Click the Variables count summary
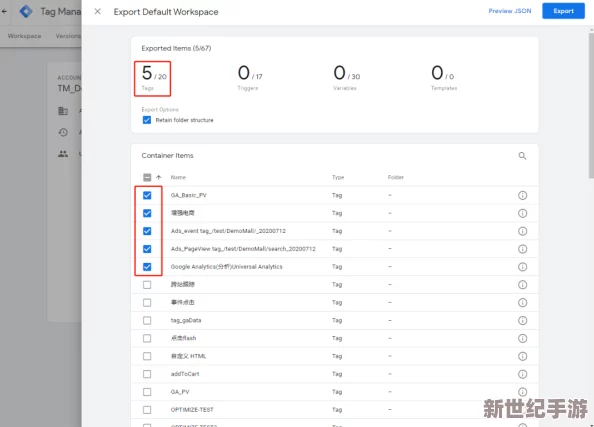Screen dimensions: 594x427 [346, 78]
